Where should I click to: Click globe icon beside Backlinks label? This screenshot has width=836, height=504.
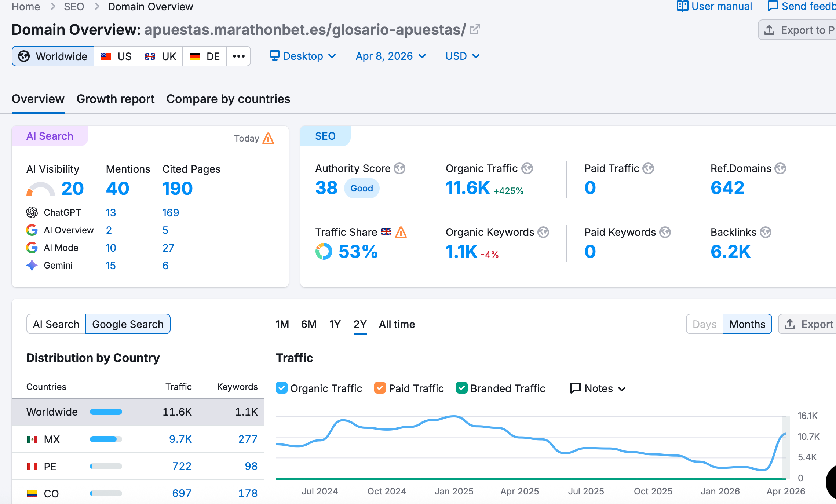pyautogui.click(x=765, y=232)
